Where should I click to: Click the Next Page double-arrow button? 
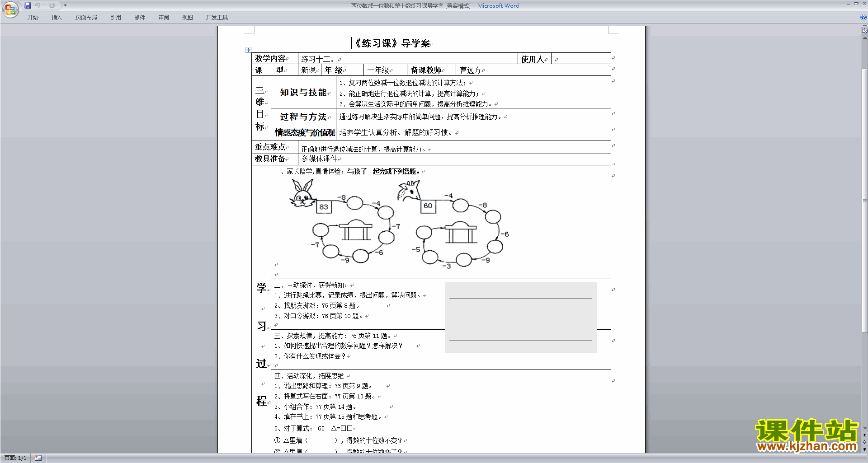tap(864, 449)
